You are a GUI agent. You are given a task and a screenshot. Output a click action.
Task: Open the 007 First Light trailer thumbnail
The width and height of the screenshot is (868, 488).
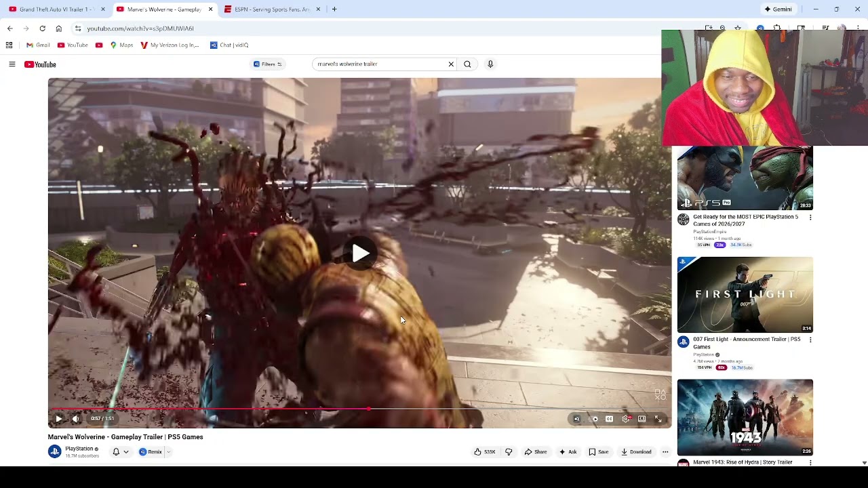tap(745, 295)
